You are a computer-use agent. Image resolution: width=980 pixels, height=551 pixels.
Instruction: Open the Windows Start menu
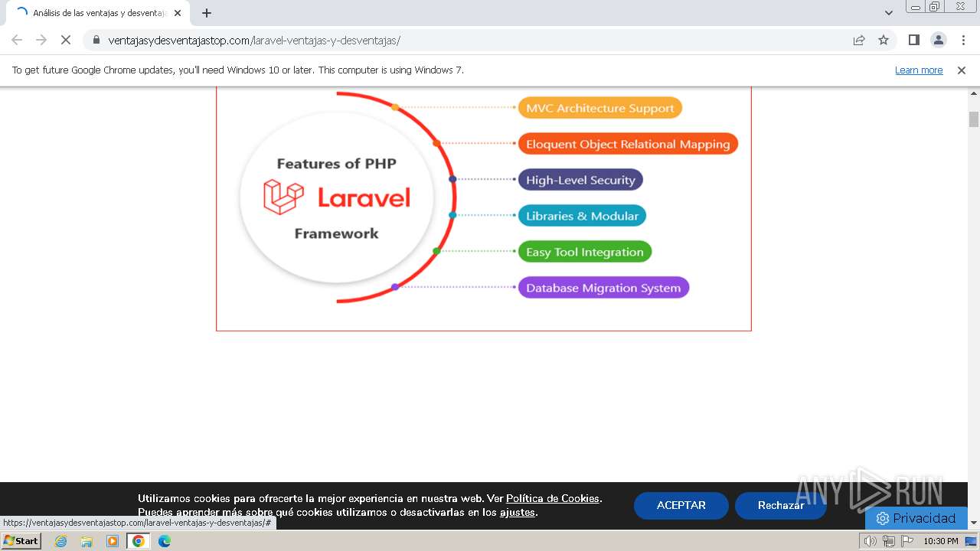tap(21, 541)
